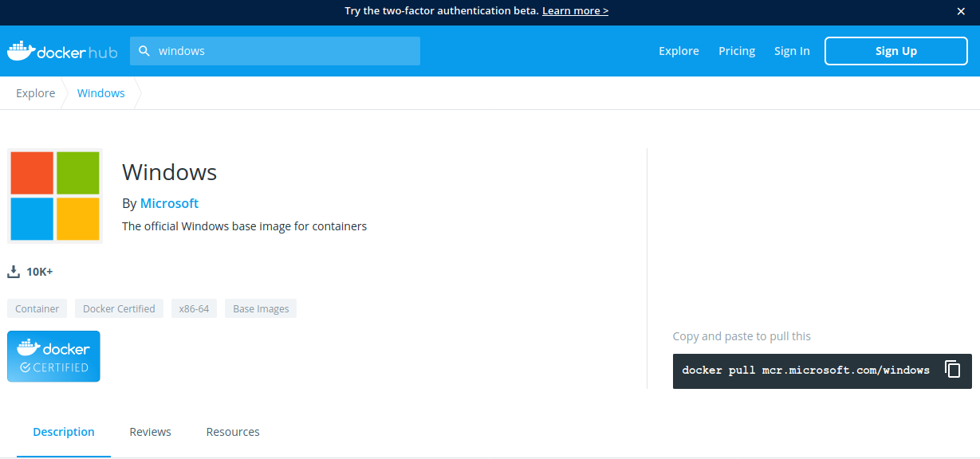This screenshot has width=980, height=459.
Task: Open the Microsoft publisher link
Action: (169, 203)
